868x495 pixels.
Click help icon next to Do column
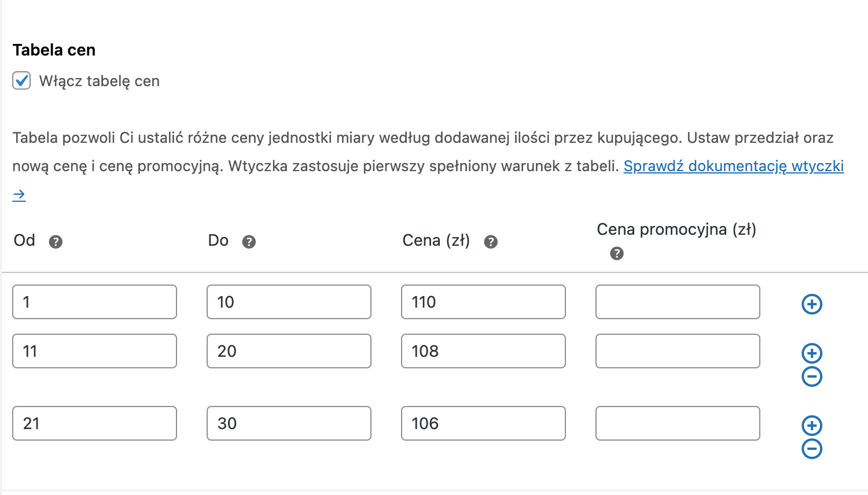249,242
